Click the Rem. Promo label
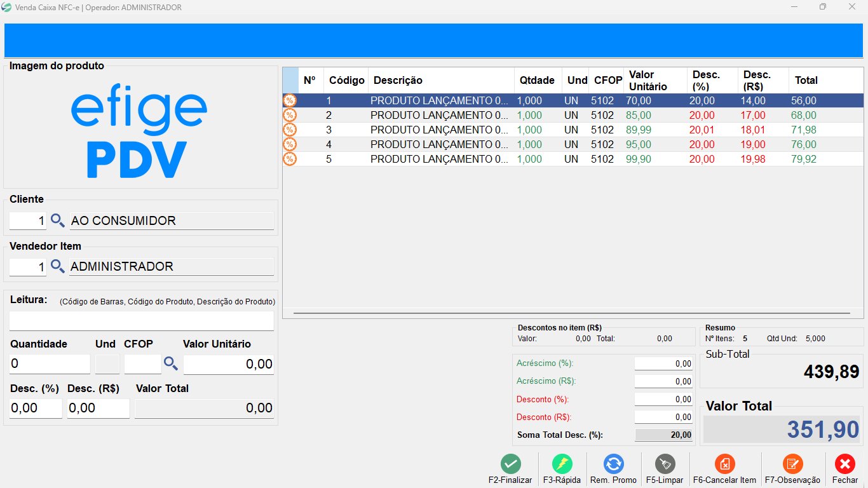868x488 pixels. point(613,480)
